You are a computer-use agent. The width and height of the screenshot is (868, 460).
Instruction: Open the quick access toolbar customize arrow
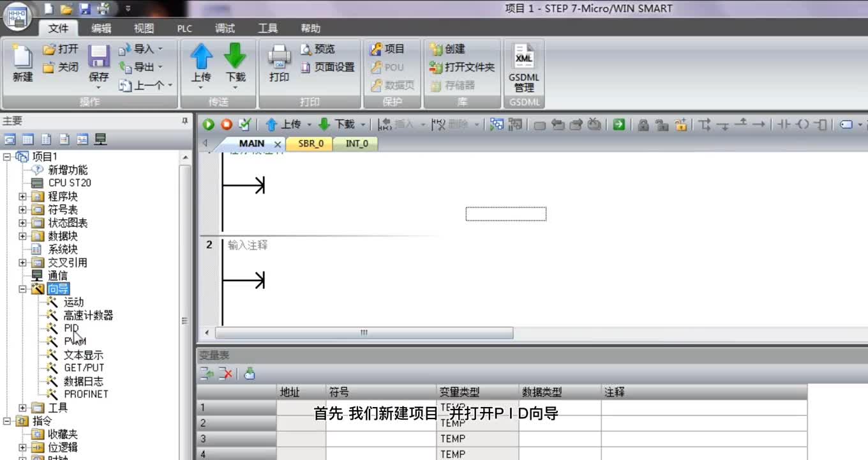point(128,9)
